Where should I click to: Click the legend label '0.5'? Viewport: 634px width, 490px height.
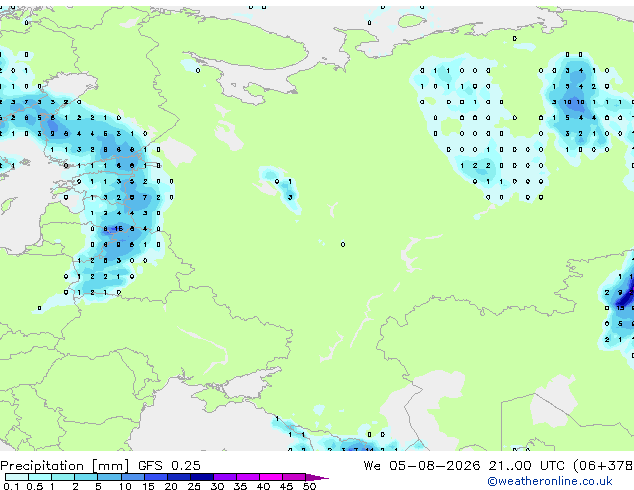(x=34, y=486)
